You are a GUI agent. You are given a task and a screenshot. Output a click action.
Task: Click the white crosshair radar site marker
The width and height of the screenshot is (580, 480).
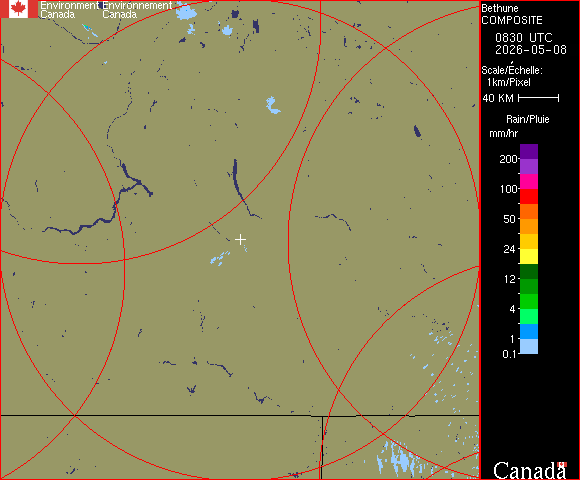(240, 240)
